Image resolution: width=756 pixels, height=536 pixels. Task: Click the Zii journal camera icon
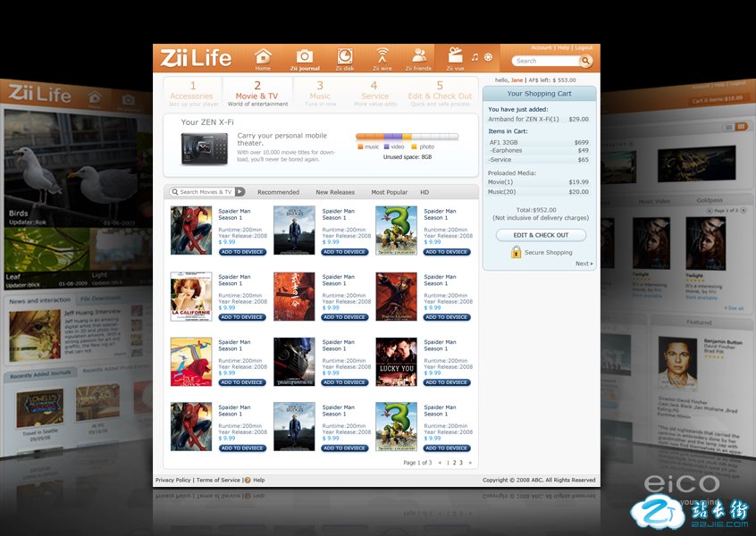coord(305,56)
